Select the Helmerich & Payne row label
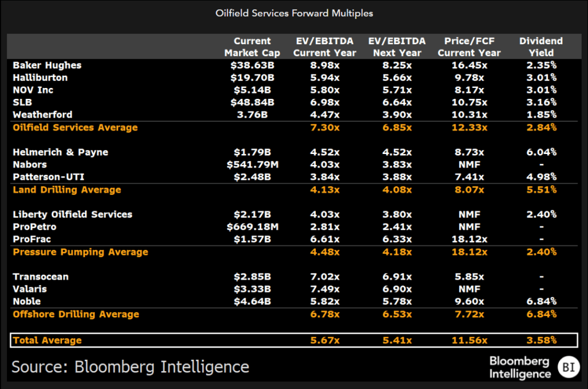The height and width of the screenshot is (389, 588). click(x=60, y=152)
